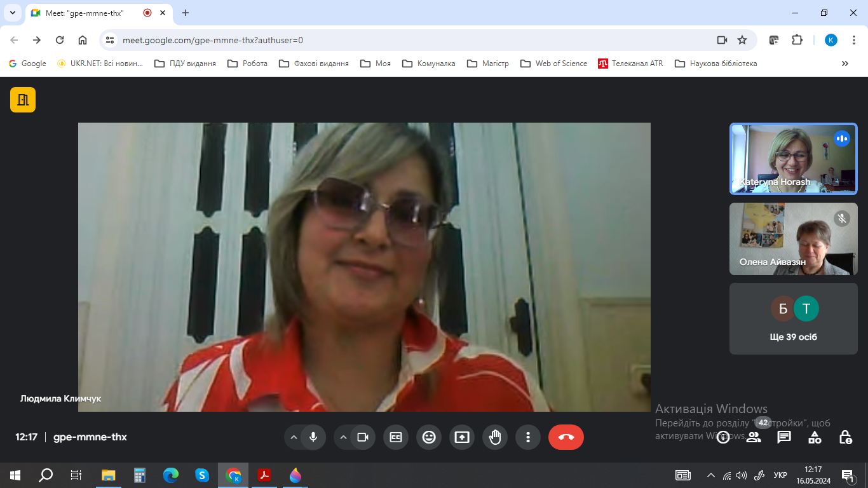This screenshot has width=868, height=488.
Task: Raise hand in the meeting
Action: pyautogui.click(x=495, y=437)
